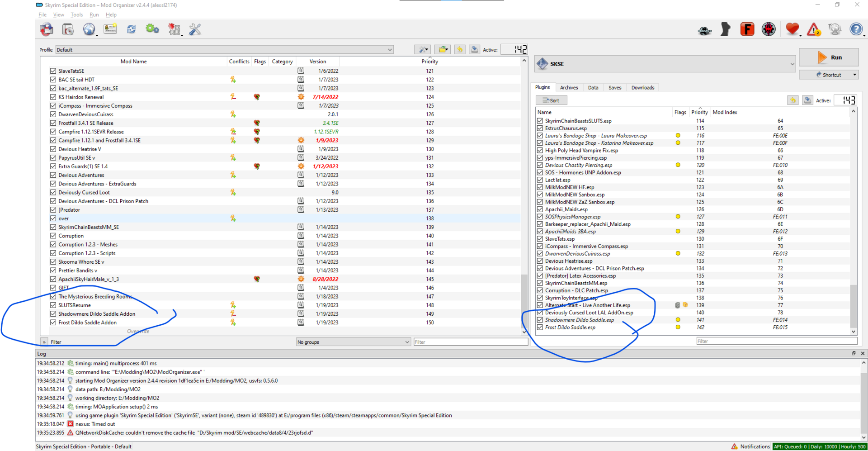Click conflict flag icon on KS Hairdos Renewal
This screenshot has height=451, width=868.
point(233,97)
